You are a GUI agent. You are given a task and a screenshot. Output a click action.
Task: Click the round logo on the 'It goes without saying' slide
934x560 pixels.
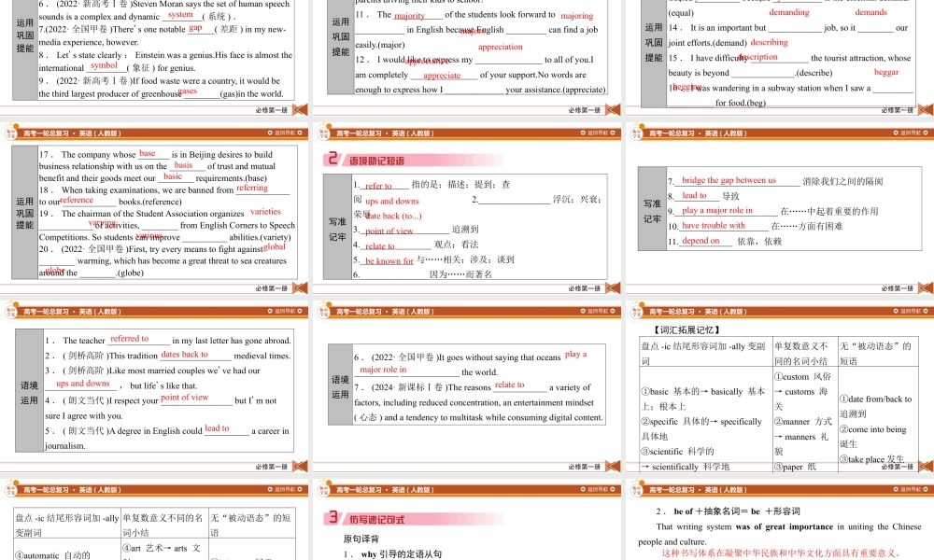point(323,311)
